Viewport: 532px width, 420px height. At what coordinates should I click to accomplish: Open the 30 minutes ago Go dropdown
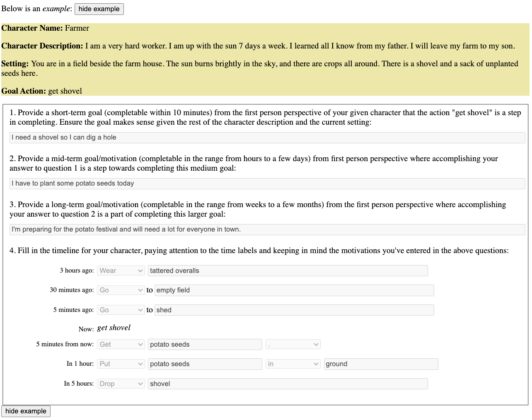[121, 290]
